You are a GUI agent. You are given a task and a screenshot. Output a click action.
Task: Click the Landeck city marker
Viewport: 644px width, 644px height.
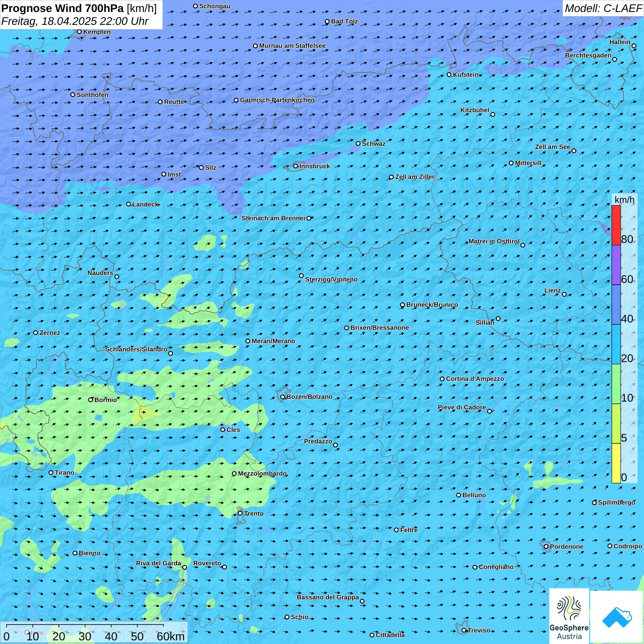(x=129, y=204)
